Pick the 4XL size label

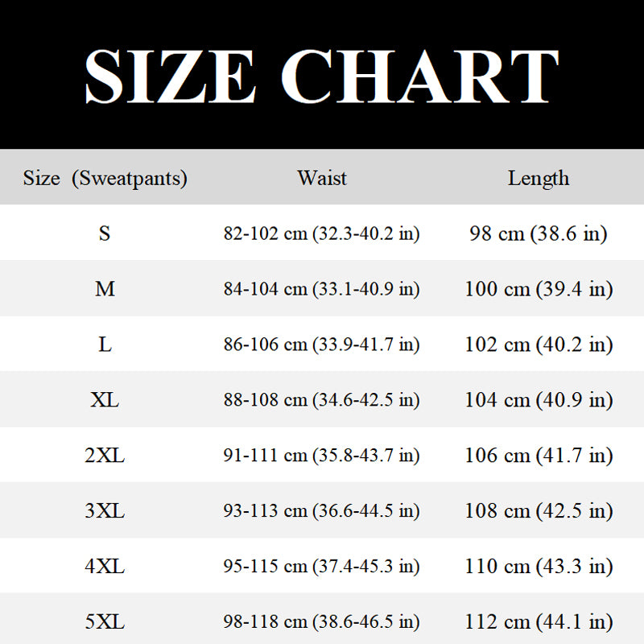click(105, 567)
